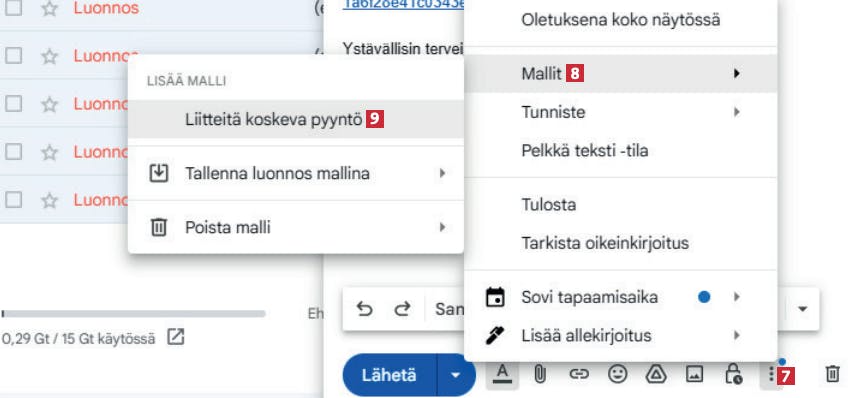This screenshot has height=398, width=853.
Task: Open more options three-dot menu
Action: 770,374
